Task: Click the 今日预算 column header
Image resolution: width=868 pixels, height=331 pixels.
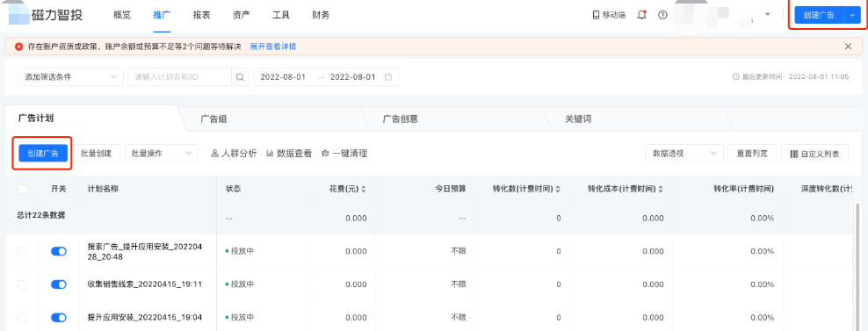Action: pyautogui.click(x=450, y=190)
